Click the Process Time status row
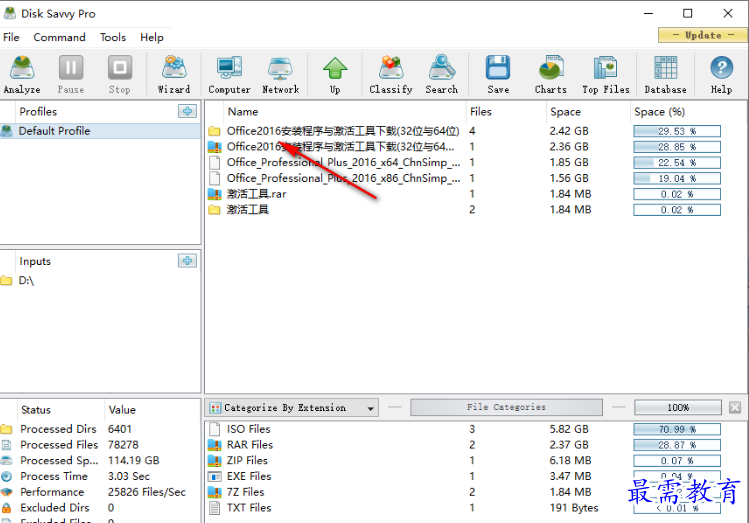The height and width of the screenshot is (523, 749). (100, 476)
